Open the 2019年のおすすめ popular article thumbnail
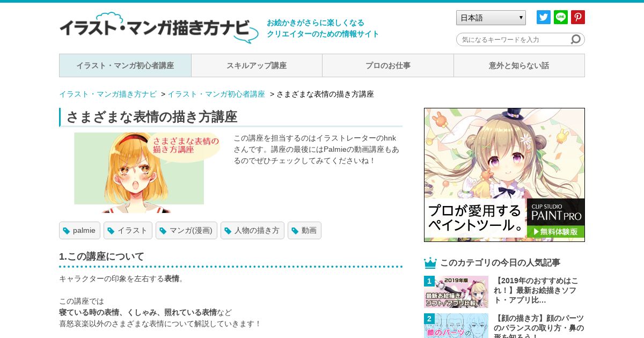The image size is (644, 338). (456, 292)
